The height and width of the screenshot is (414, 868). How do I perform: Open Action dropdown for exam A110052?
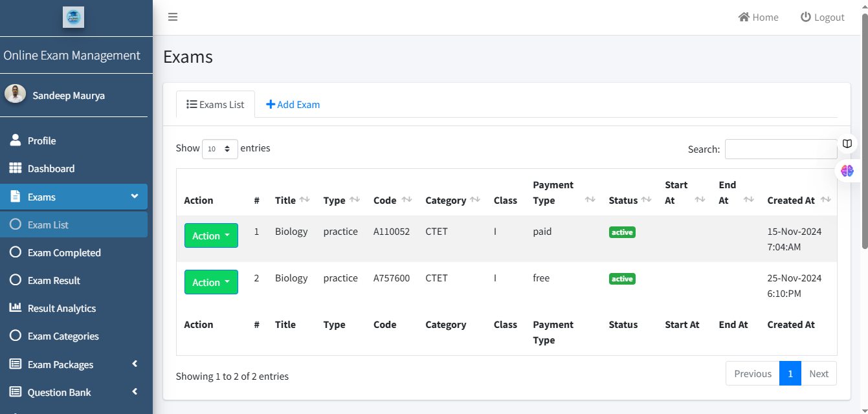211,235
